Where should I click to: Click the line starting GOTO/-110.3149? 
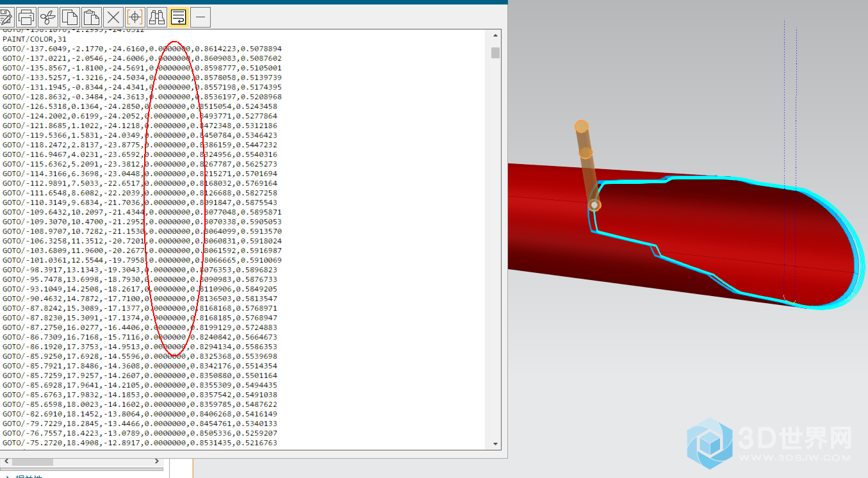(140, 202)
